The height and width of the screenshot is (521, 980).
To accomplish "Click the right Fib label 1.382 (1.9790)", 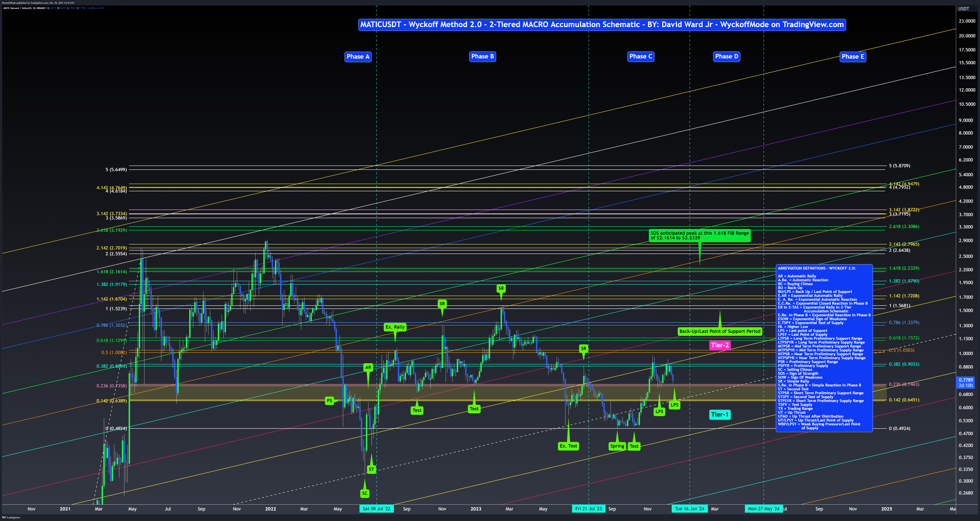I will (x=904, y=281).
